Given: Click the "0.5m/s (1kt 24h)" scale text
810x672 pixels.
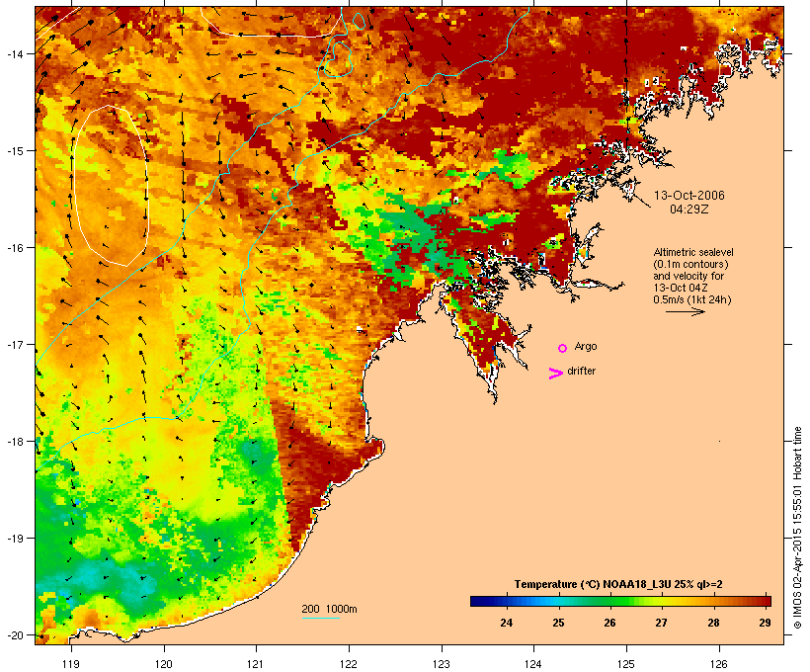Looking at the screenshot, I should click(692, 299).
